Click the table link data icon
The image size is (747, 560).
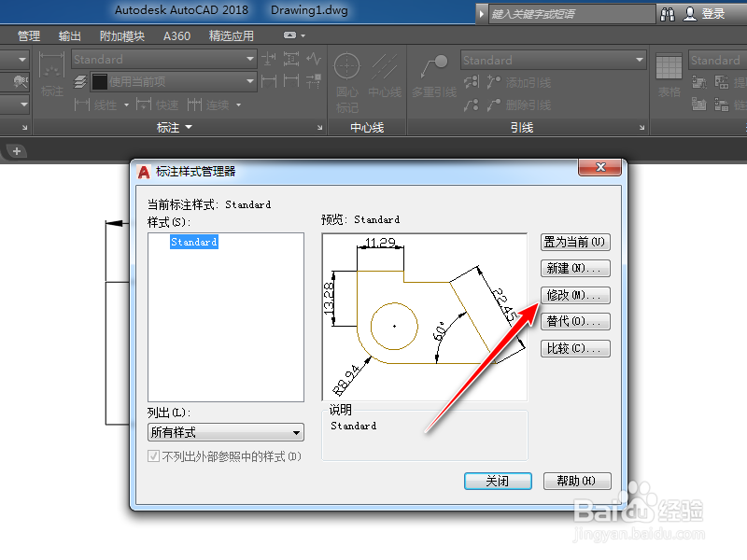tap(722, 105)
